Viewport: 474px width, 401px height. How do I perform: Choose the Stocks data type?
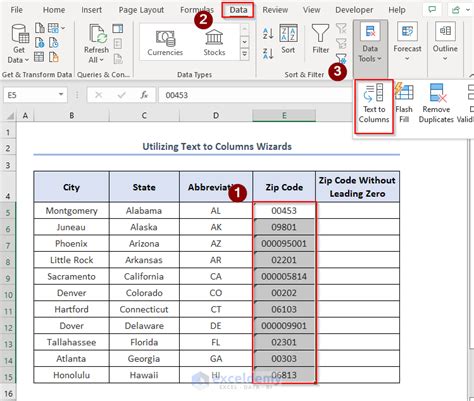214,43
